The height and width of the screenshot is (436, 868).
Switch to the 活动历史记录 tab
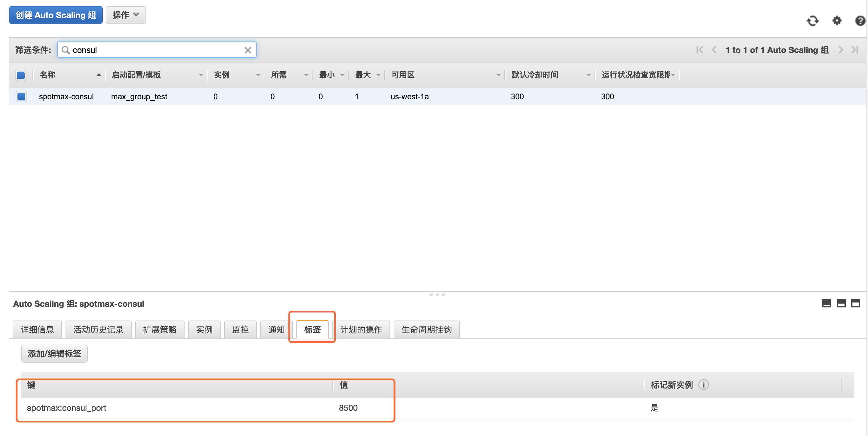[98, 330]
